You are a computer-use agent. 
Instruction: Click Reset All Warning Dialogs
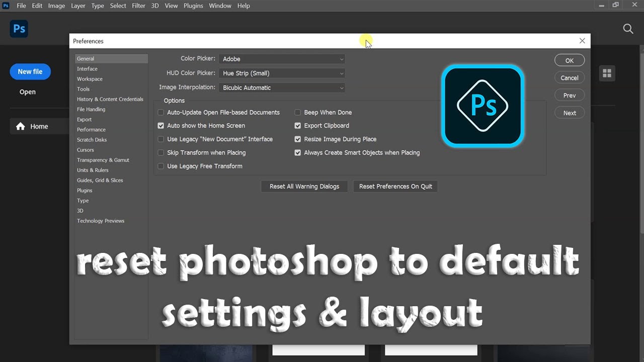[x=304, y=187]
